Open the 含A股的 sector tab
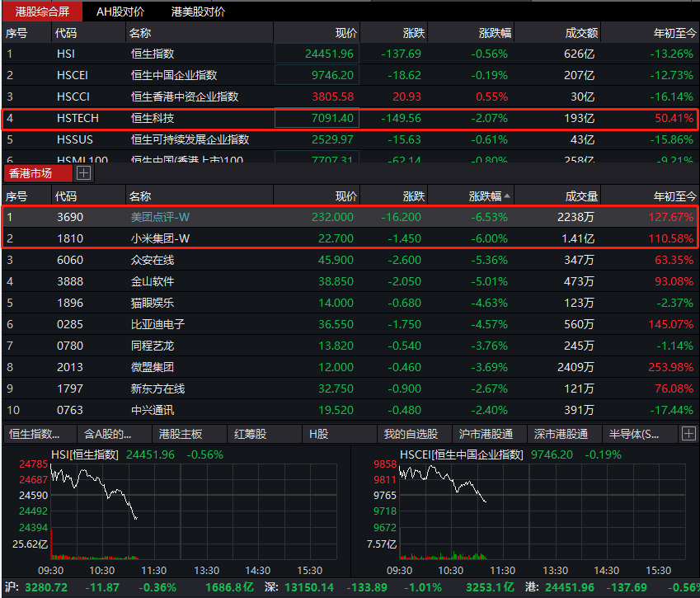Image resolution: width=700 pixels, height=598 pixels. point(115,434)
